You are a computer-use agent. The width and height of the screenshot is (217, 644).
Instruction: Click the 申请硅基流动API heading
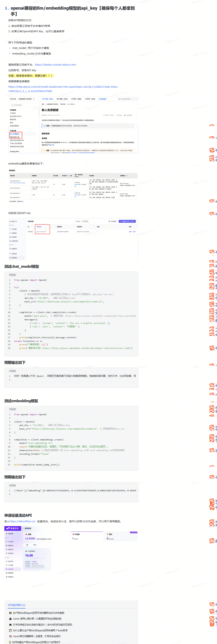18,515
